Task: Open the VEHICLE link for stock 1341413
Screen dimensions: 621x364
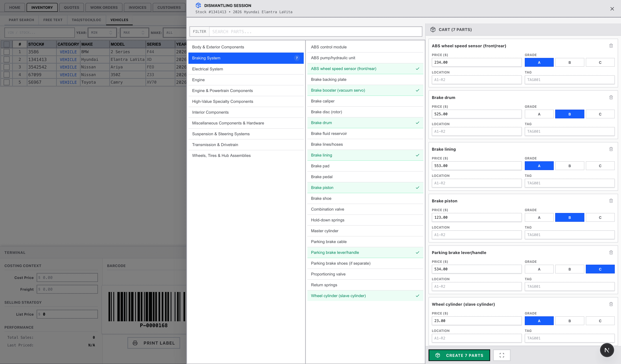Action: tap(68, 59)
